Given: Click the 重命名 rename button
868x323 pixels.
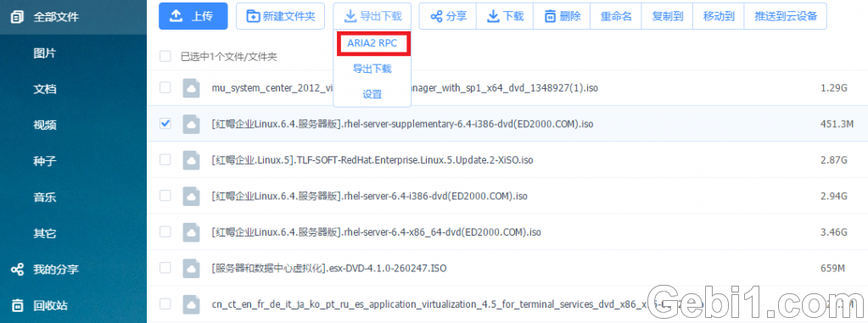Looking at the screenshot, I should pyautogui.click(x=615, y=16).
